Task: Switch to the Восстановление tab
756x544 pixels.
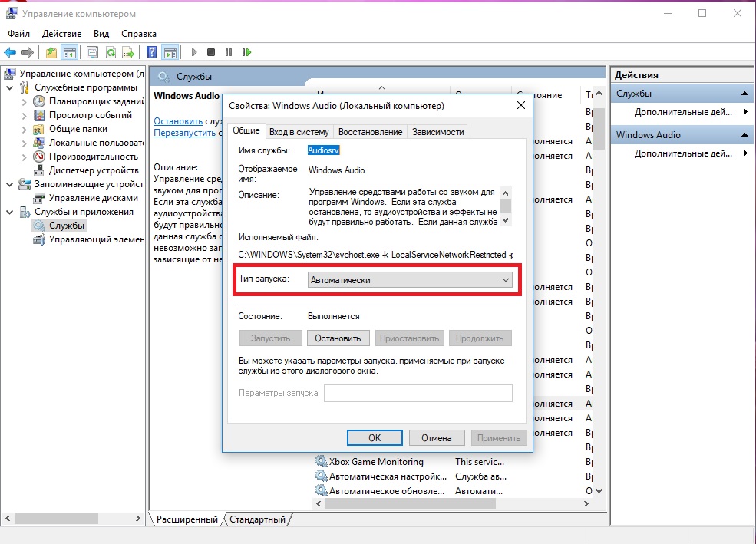Action: (x=370, y=132)
